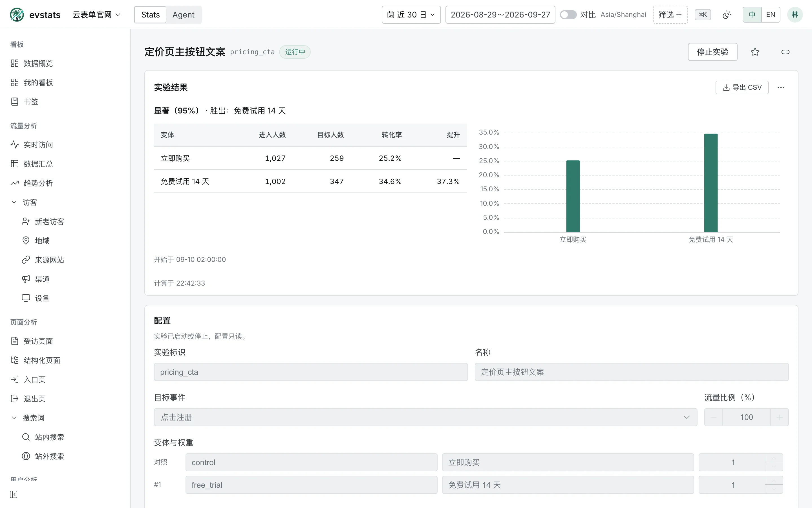Open 渠道 megaphone icon
Viewport: 812px width, 508px height.
[26, 279]
